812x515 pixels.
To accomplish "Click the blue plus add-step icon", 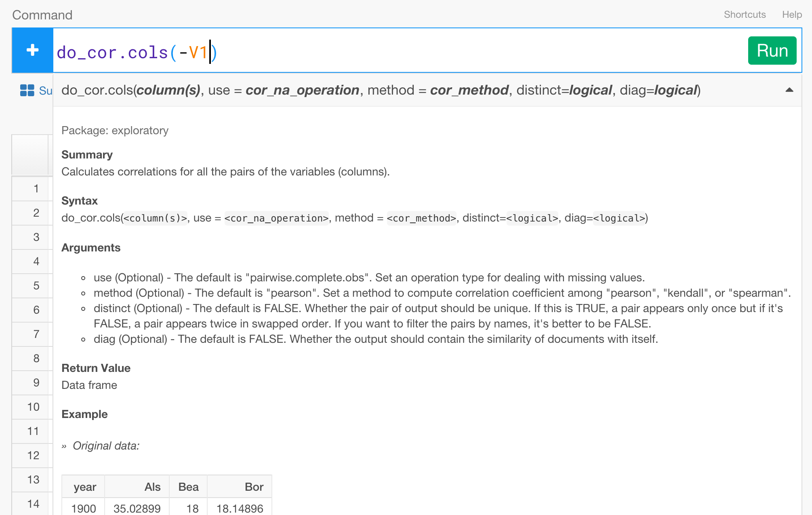I will [x=32, y=50].
